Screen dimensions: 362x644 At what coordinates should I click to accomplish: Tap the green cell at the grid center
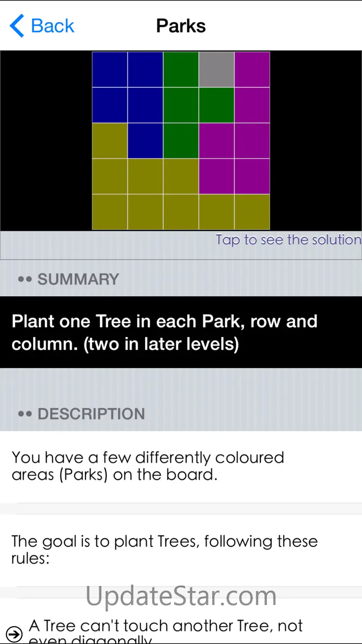pyautogui.click(x=181, y=141)
